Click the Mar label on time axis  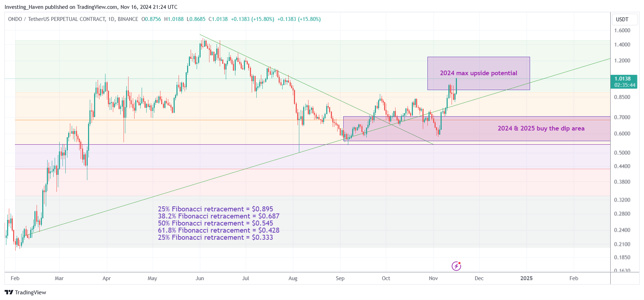[x=59, y=278]
